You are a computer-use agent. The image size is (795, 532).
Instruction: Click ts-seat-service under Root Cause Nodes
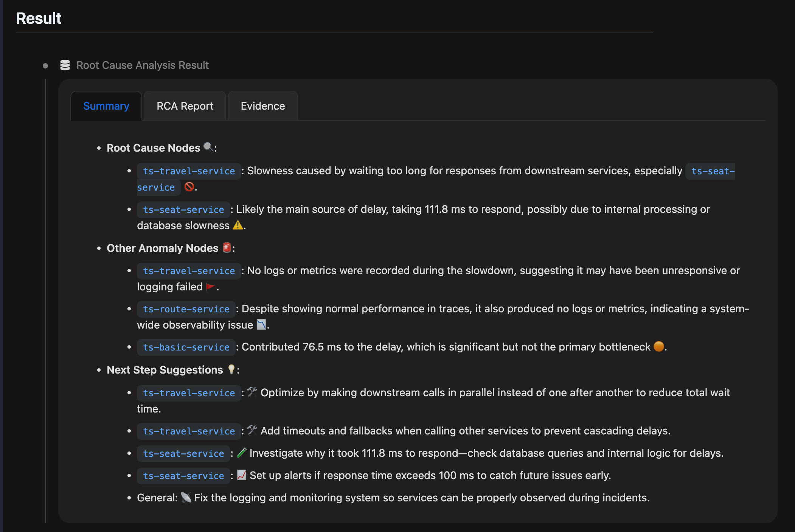[183, 209]
